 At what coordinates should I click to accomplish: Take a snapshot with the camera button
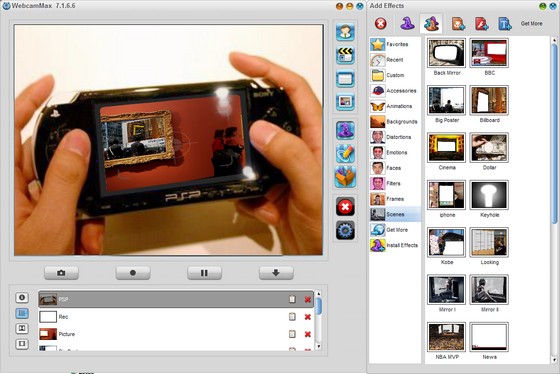coord(61,273)
